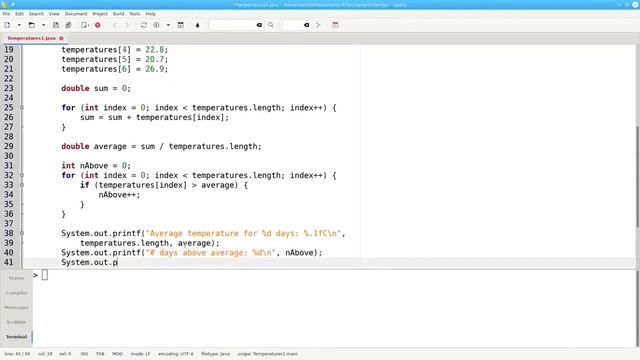Expand the recent files dropdown arrow
Screen dimensions: 640x360
click(x=43, y=25)
